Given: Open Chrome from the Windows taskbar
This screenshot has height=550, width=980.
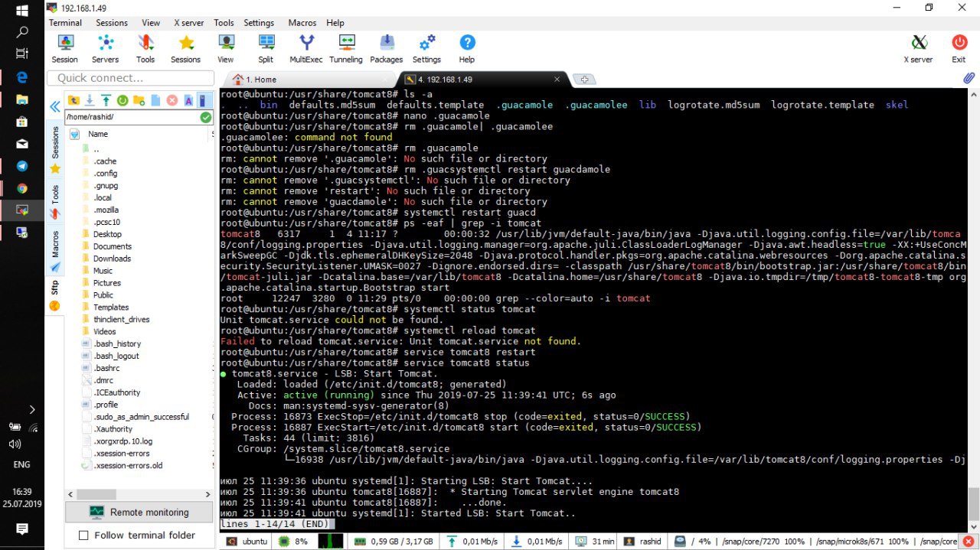Looking at the screenshot, I should (x=22, y=188).
